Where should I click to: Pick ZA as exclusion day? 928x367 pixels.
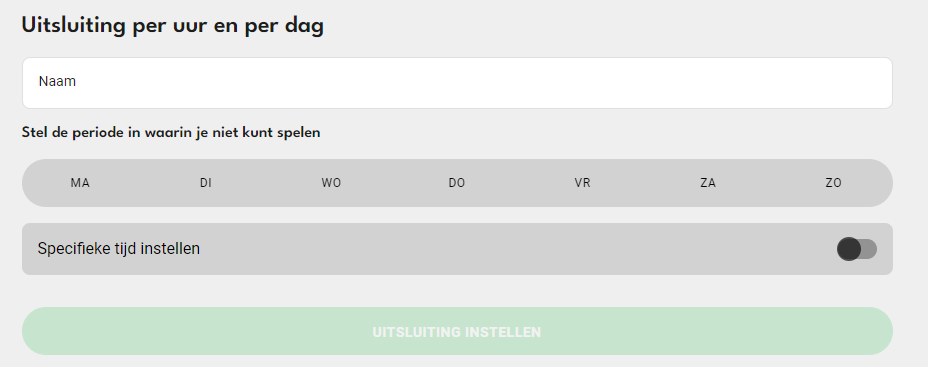[708, 183]
